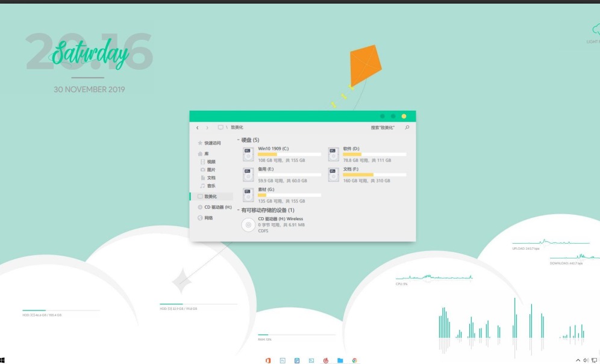Click the search magnifier icon in Explorer
The width and height of the screenshot is (600, 364).
[407, 128]
